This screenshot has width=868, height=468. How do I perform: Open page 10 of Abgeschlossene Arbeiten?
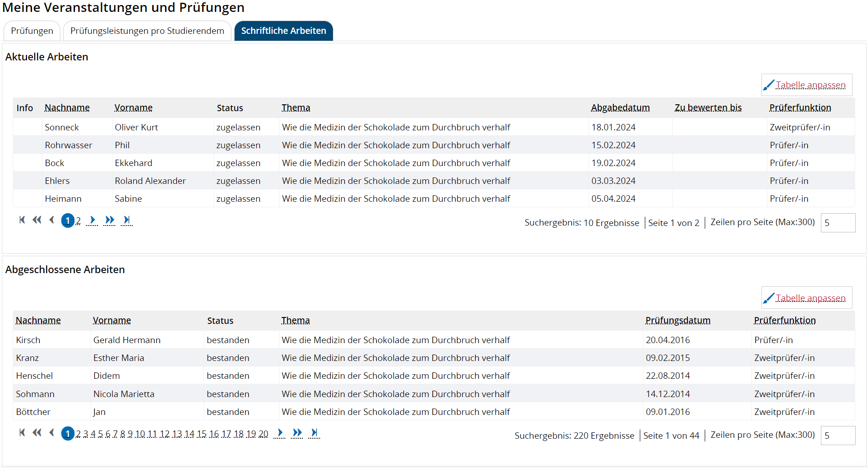click(x=140, y=434)
